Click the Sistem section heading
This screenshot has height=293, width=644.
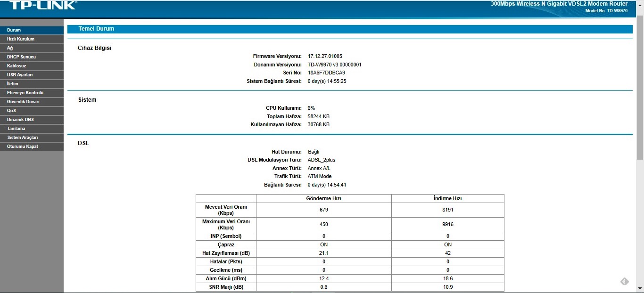coord(87,100)
